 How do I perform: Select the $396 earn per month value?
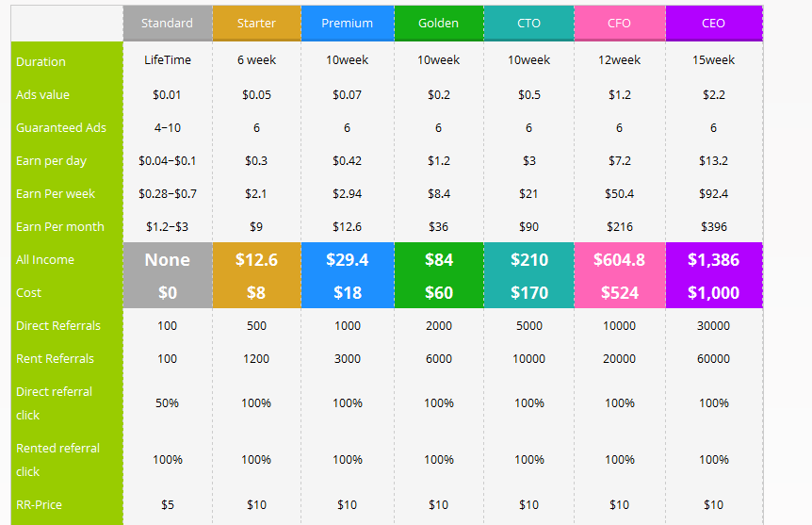click(713, 226)
